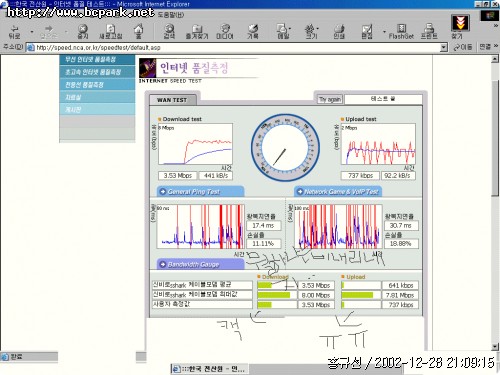Click the 441 kB/s download value
Viewport: 500px width, 375px height.
click(x=216, y=175)
